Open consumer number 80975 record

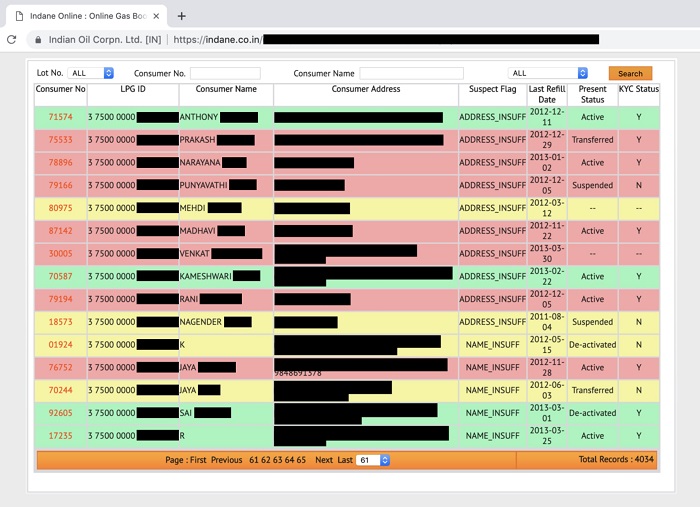click(x=60, y=208)
